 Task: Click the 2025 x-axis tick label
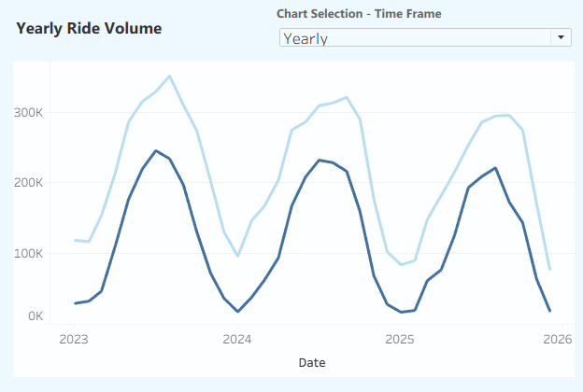(x=400, y=339)
